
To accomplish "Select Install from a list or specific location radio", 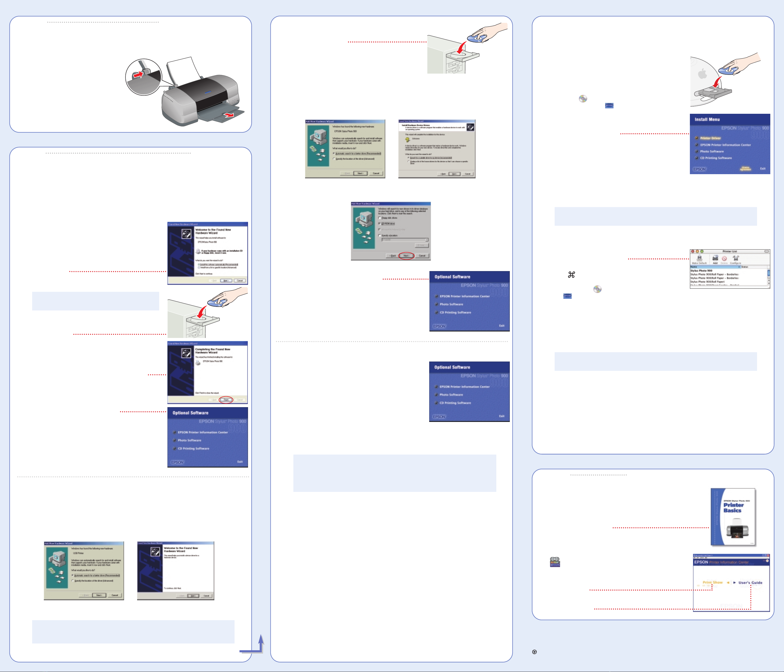I will click(x=199, y=267).
